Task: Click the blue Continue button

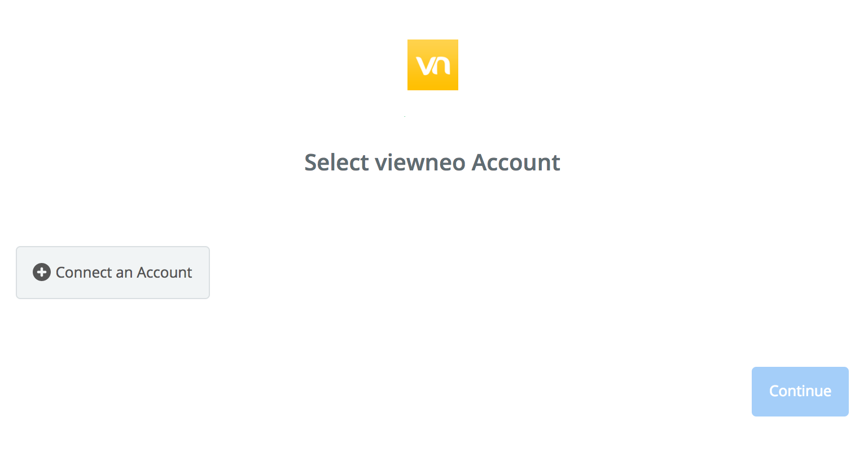Action: (x=800, y=392)
